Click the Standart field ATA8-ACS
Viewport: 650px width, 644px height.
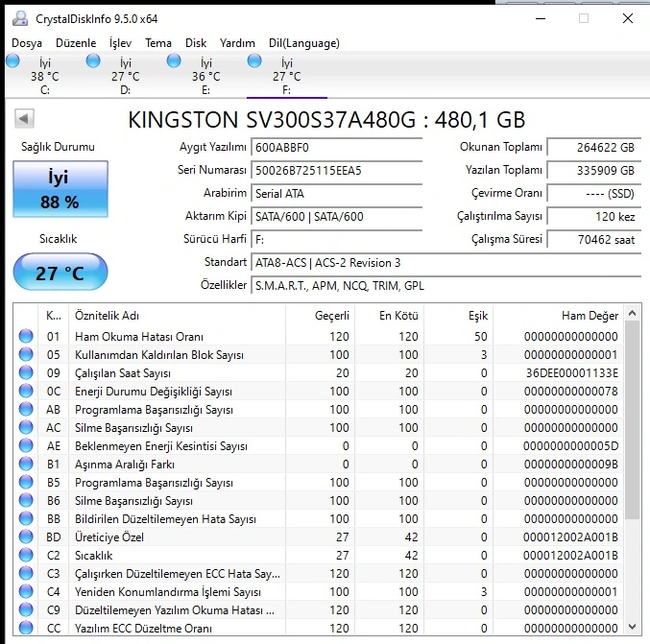coord(446,263)
